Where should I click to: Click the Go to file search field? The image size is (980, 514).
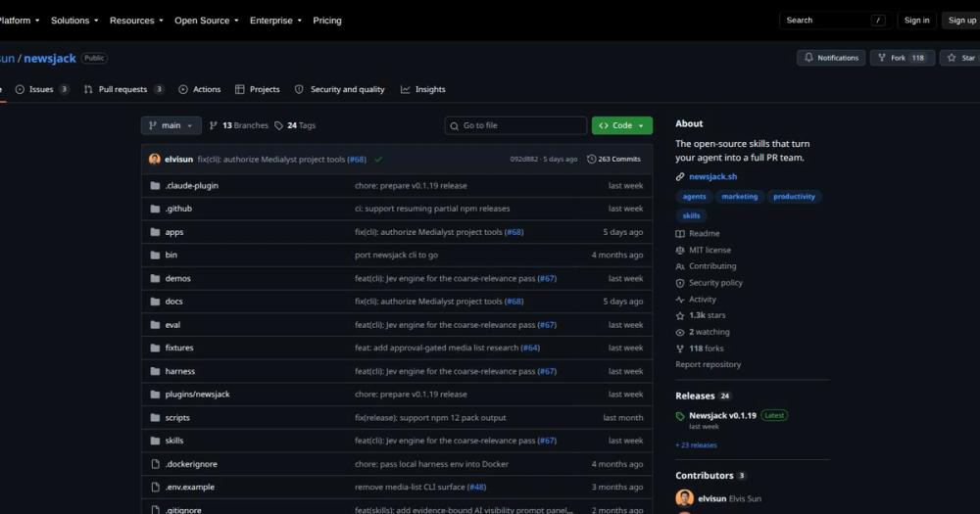click(515, 125)
